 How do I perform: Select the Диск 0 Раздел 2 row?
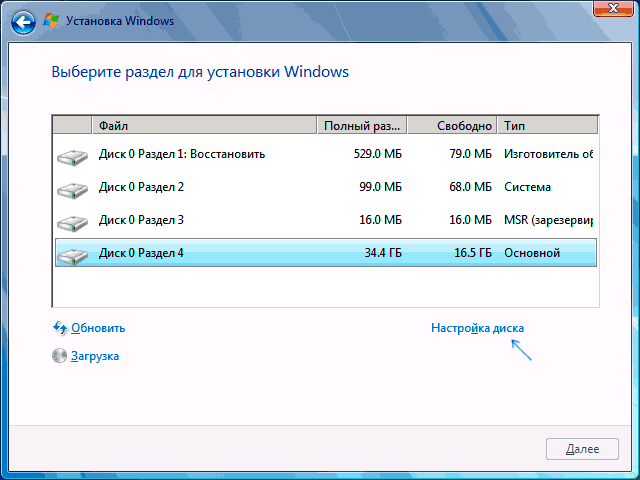[x=325, y=187]
